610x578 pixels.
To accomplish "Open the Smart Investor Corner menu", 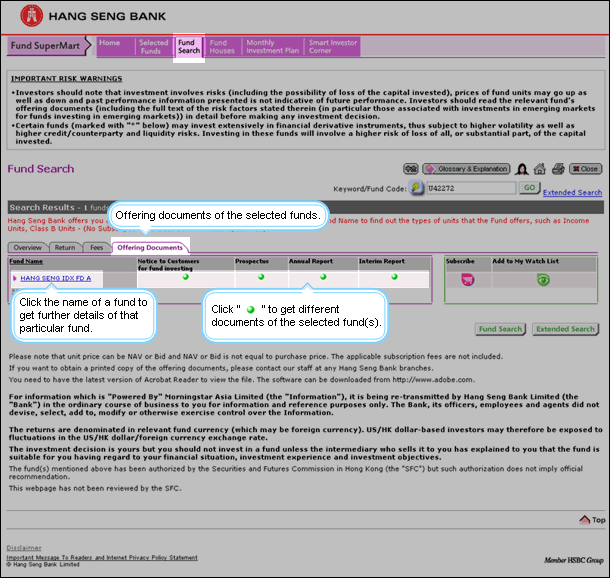I will tap(333, 47).
